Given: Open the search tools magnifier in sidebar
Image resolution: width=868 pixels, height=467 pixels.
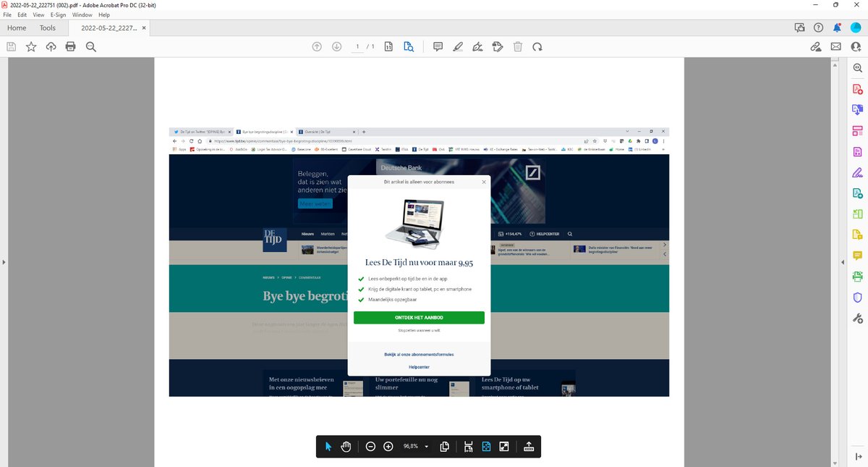Looking at the screenshot, I should [x=858, y=67].
